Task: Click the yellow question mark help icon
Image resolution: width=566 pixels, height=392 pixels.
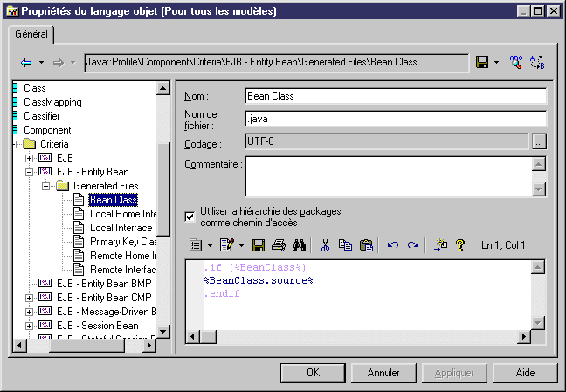Action: pyautogui.click(x=460, y=246)
